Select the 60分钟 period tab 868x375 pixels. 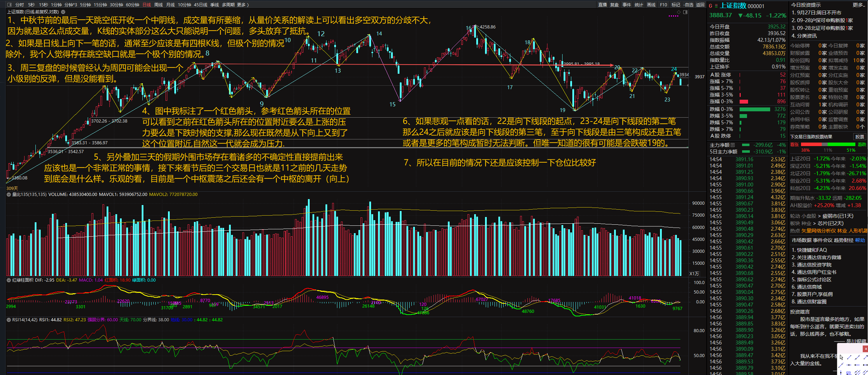click(x=133, y=5)
